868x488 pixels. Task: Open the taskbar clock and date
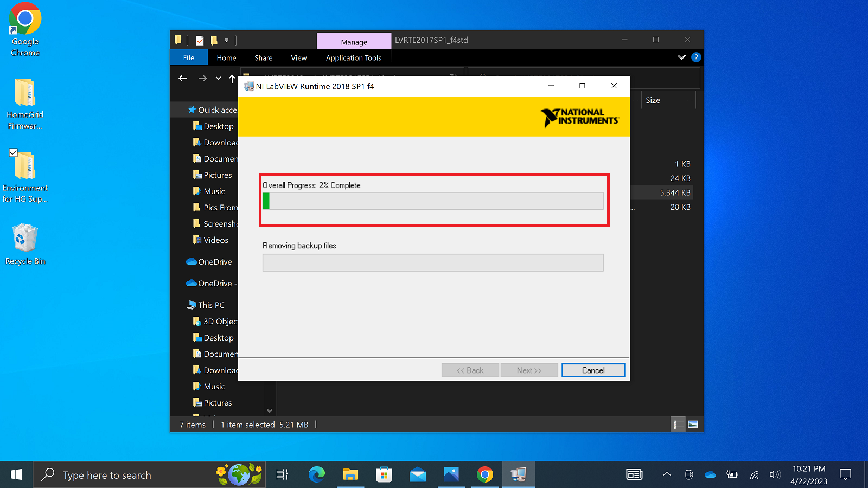tap(809, 475)
